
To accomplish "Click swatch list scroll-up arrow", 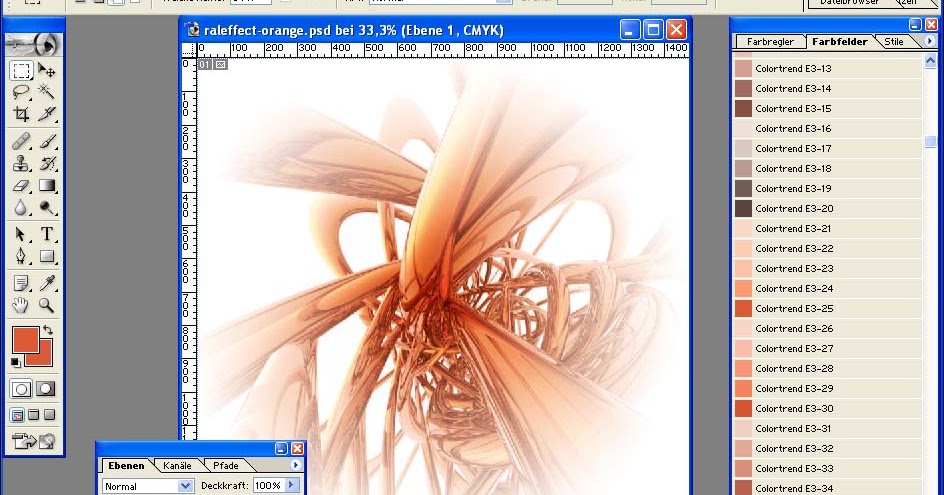I will point(930,60).
